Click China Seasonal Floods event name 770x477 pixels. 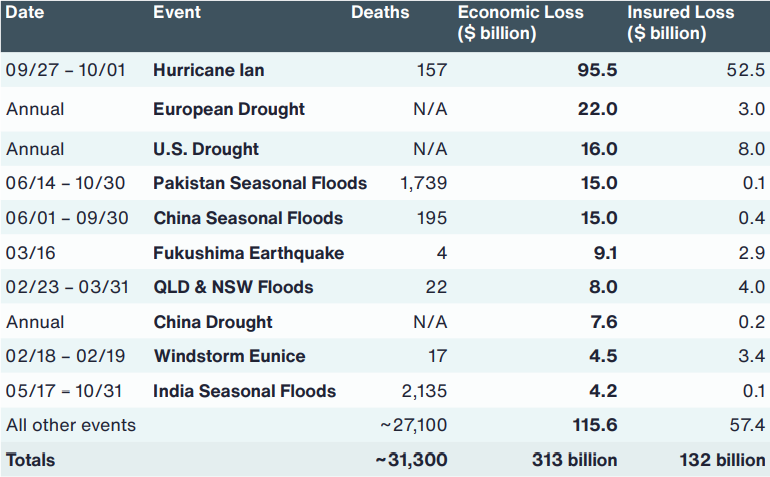(248, 218)
